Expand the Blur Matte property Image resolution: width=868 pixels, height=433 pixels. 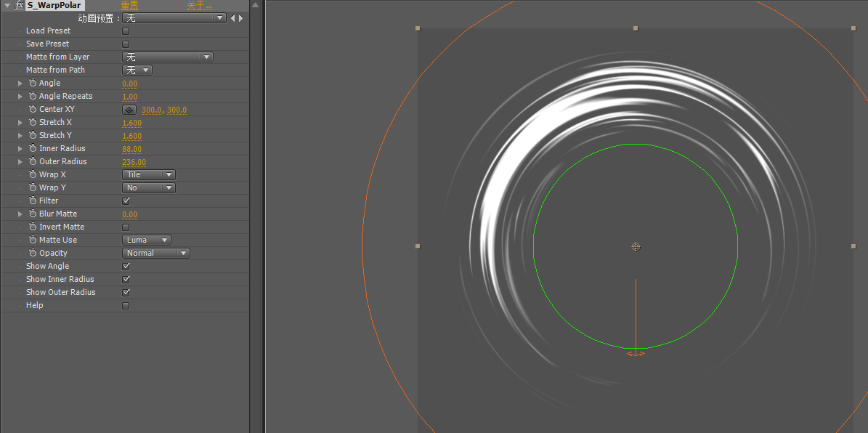point(20,214)
